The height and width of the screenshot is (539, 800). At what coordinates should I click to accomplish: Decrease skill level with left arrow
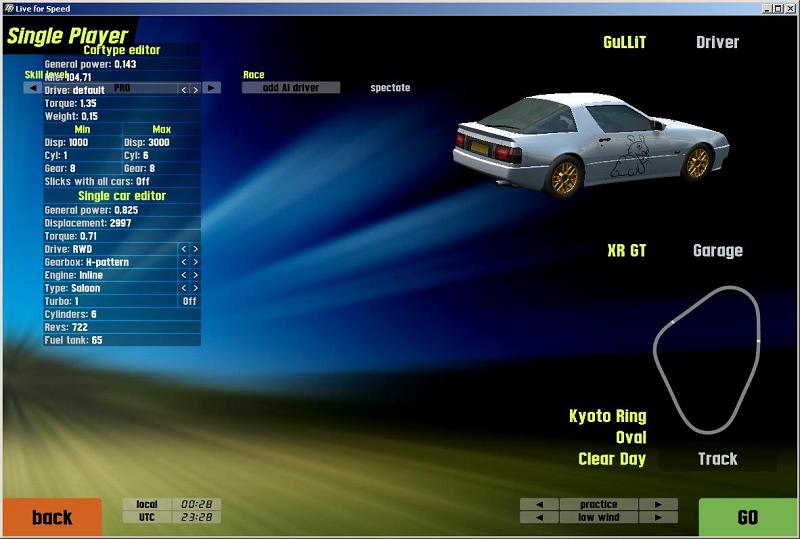tap(32, 88)
